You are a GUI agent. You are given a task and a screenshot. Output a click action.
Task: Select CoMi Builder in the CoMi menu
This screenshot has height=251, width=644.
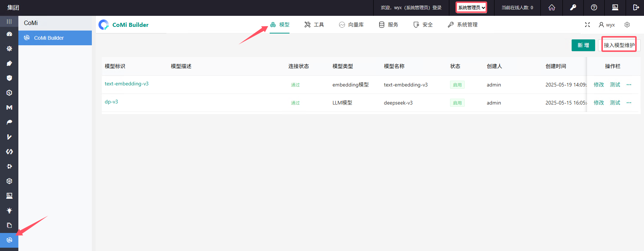coord(55,38)
